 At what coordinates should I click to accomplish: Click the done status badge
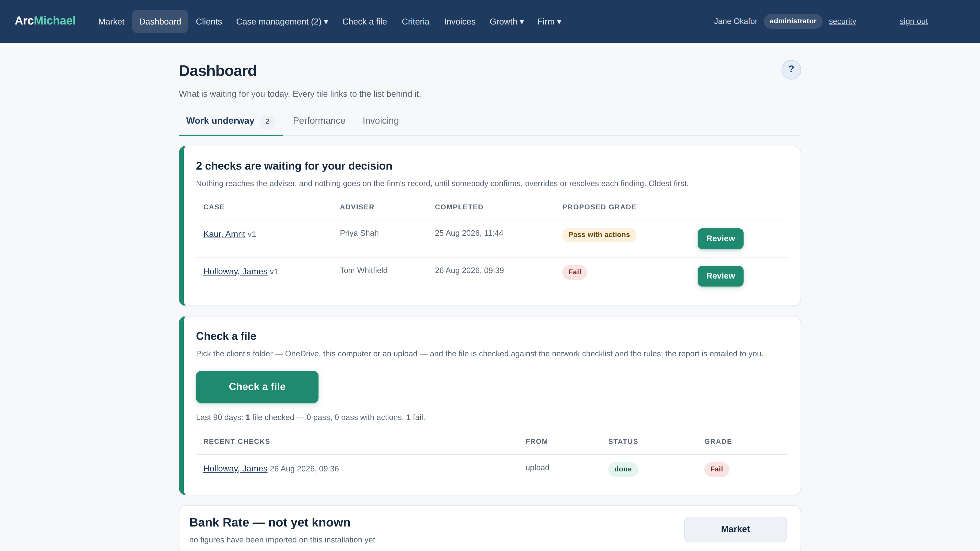(x=623, y=469)
